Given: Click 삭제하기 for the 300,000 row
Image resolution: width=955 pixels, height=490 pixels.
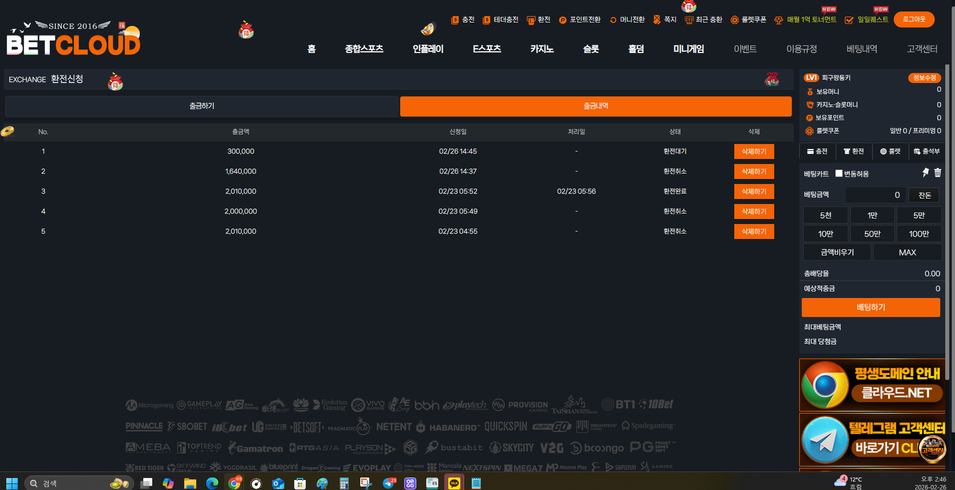Looking at the screenshot, I should 753,151.
